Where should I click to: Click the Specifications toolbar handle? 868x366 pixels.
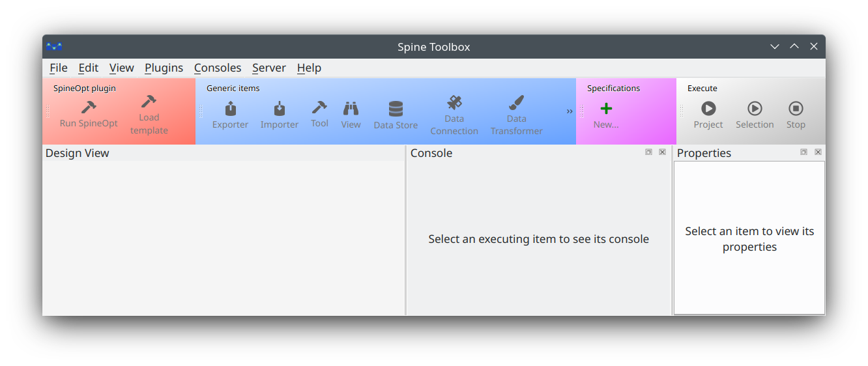point(582,111)
